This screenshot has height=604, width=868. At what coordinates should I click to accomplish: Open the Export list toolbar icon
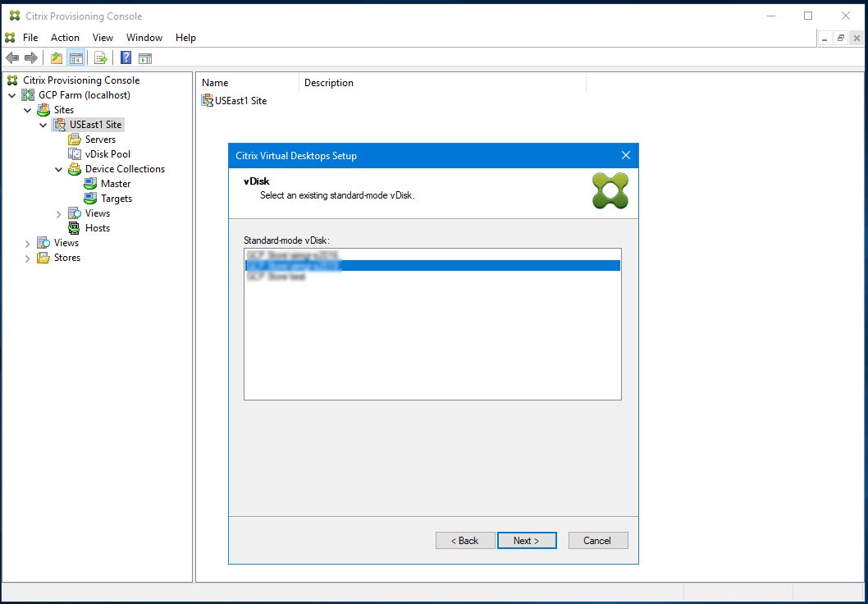100,57
